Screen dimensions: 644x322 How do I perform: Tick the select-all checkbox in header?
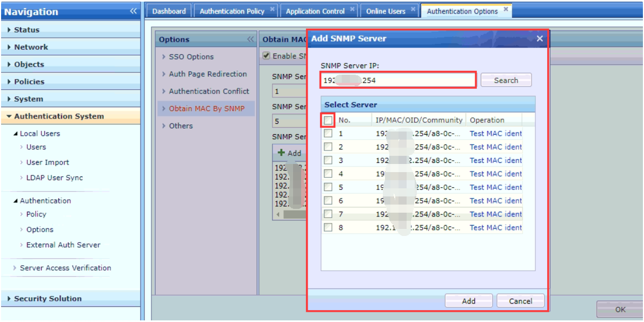[x=328, y=120]
